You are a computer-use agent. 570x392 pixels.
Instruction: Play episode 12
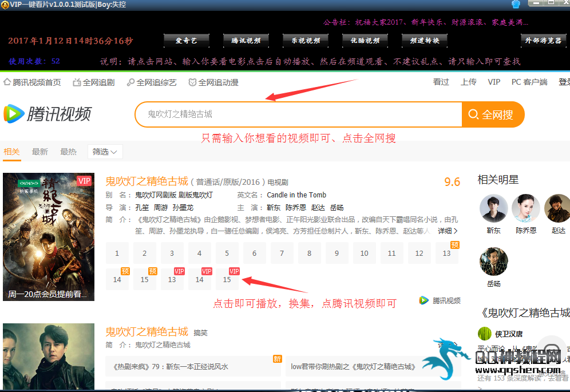(x=419, y=253)
